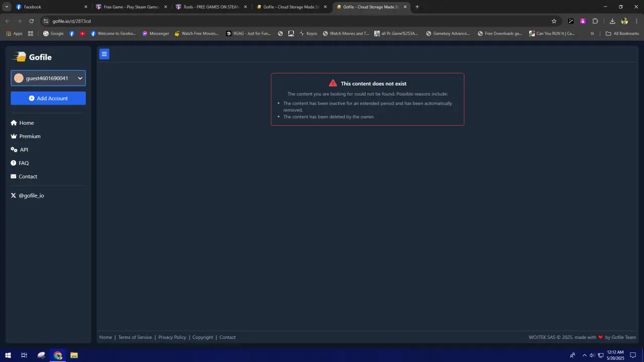The image size is (644, 362).
Task: Open Copyright footer link
Action: pos(203,337)
